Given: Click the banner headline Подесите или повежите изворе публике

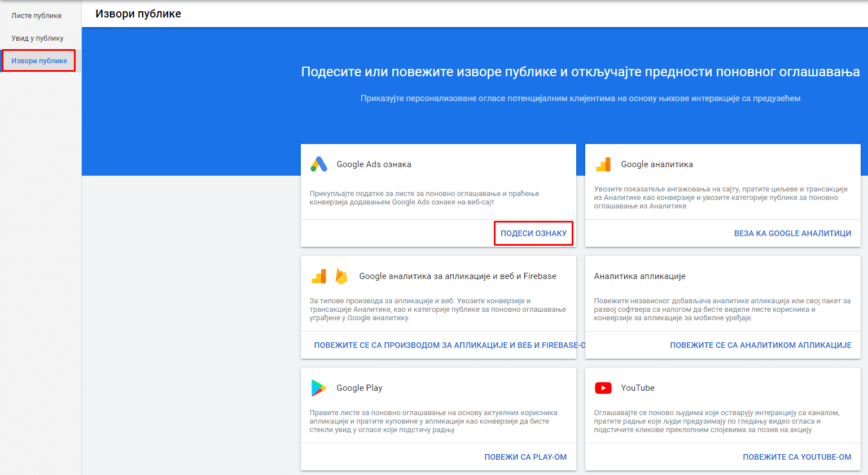Looking at the screenshot, I should 580,72.
